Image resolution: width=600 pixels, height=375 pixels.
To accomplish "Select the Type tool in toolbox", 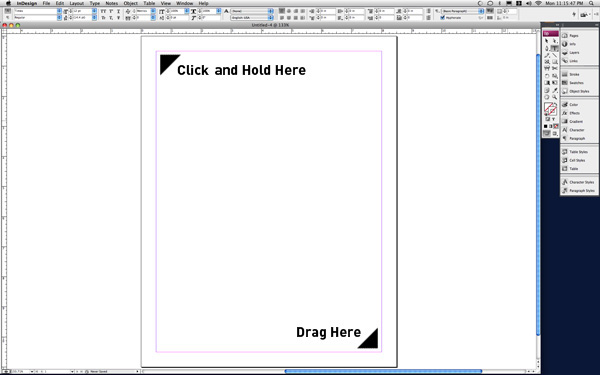I will (554, 48).
